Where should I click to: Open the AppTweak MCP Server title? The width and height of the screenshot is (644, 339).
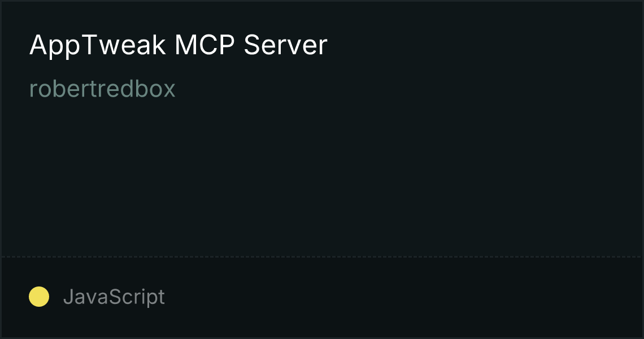[179, 45]
